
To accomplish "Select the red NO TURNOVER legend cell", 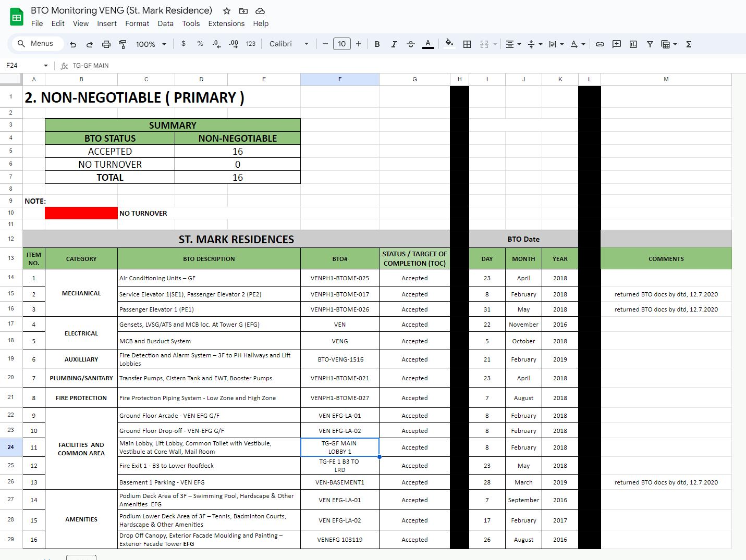I will [x=81, y=213].
